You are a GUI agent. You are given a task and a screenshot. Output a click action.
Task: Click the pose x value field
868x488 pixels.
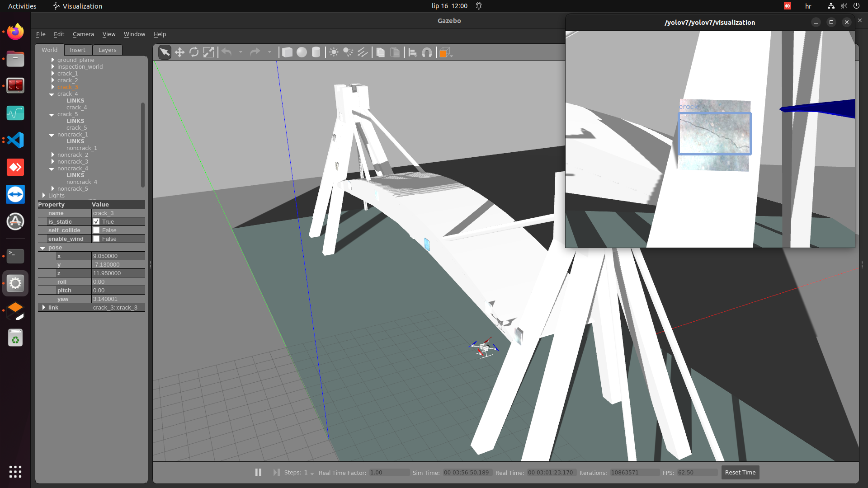coord(118,256)
